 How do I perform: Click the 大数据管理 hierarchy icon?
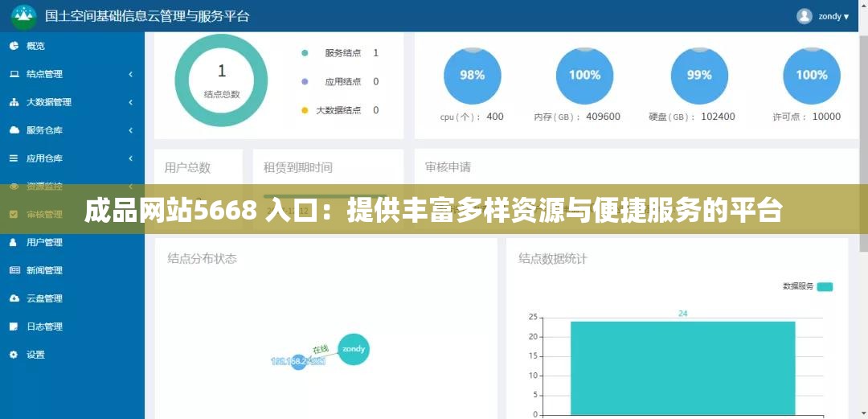tap(14, 102)
